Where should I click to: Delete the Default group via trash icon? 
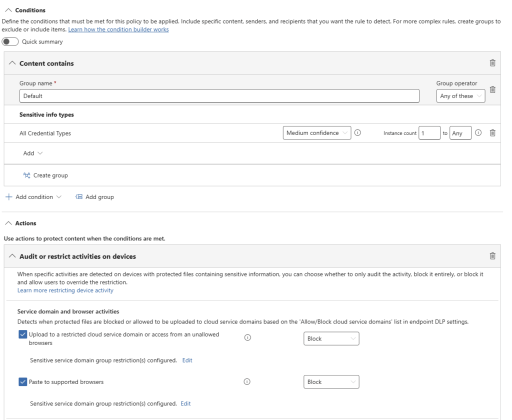492,89
